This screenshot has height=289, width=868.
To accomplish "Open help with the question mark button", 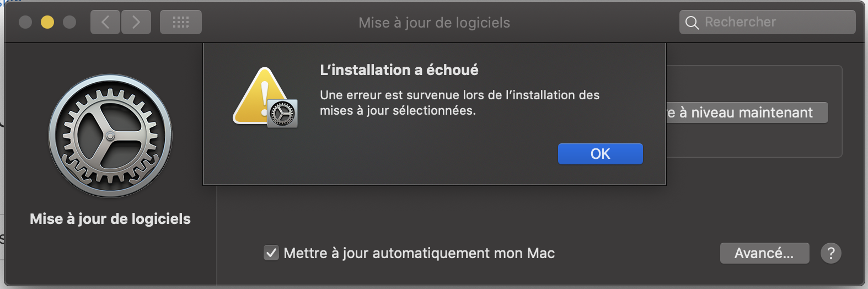I will click(831, 253).
